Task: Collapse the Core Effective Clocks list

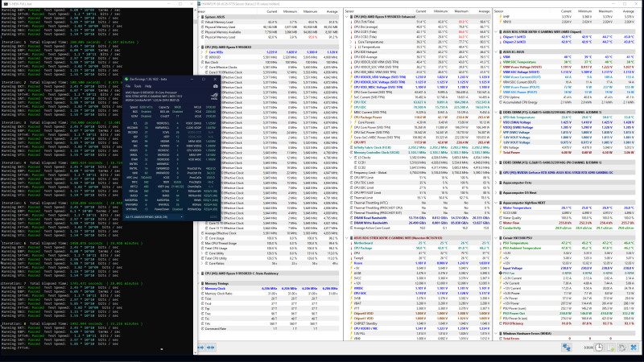Action: pyautogui.click(x=202, y=67)
